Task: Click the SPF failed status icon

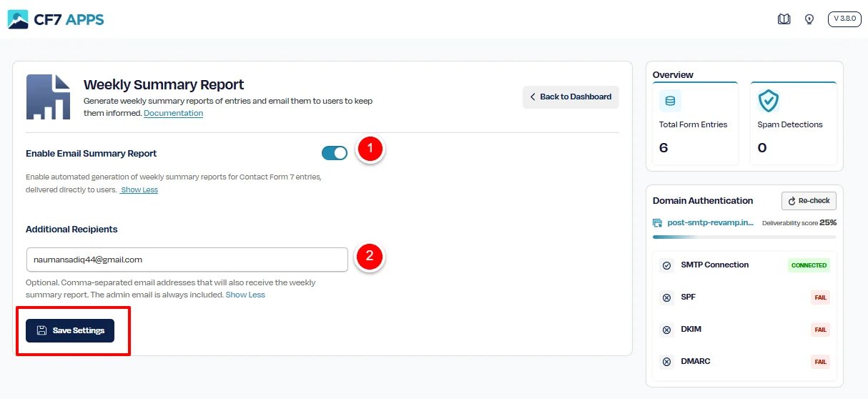Action: click(x=667, y=297)
